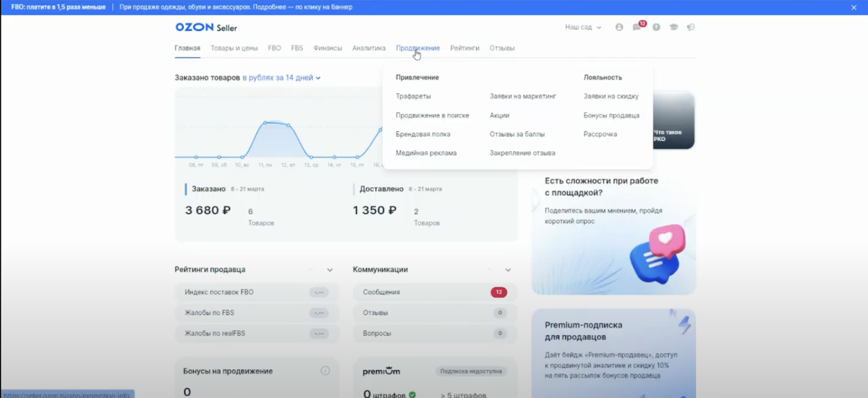The width and height of the screenshot is (868, 398).
Task: Open the 'в рублях за 14 дней' dropdown
Action: 281,77
